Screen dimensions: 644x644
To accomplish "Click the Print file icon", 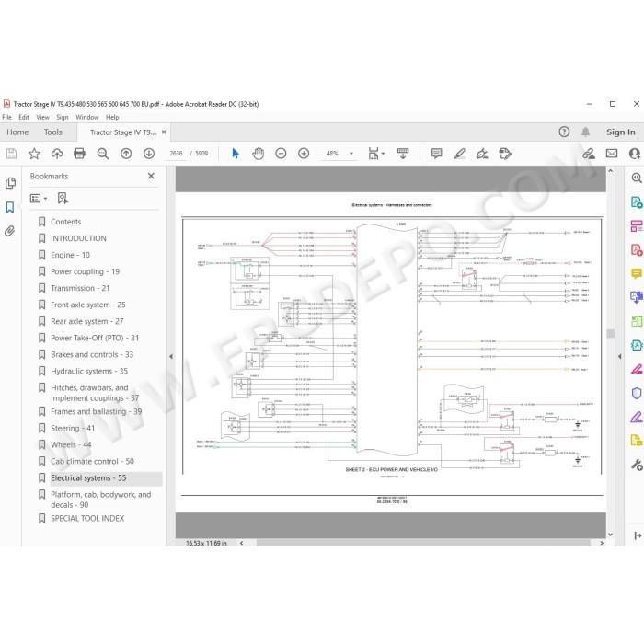I will pos(79,154).
